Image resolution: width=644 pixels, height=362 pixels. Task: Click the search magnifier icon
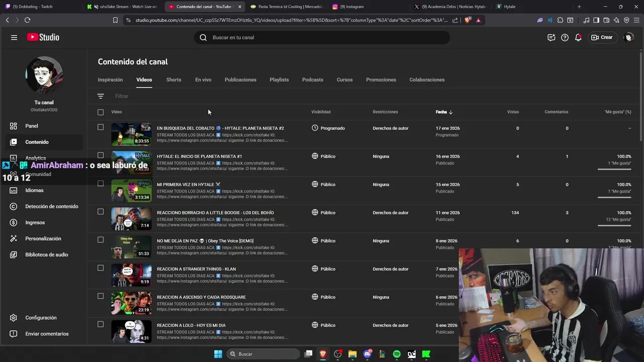(x=203, y=37)
